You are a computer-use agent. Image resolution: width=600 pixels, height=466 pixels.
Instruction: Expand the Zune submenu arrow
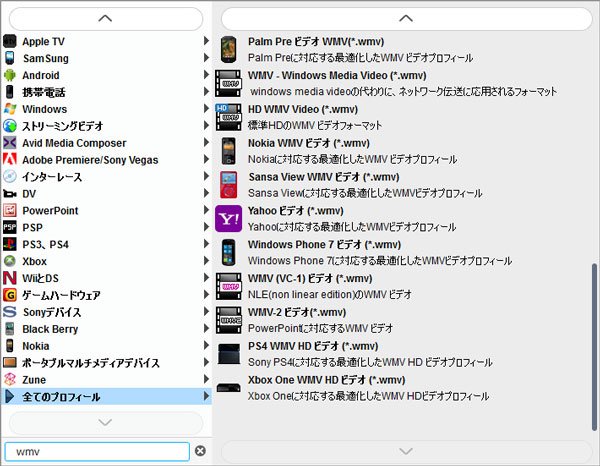[206, 379]
